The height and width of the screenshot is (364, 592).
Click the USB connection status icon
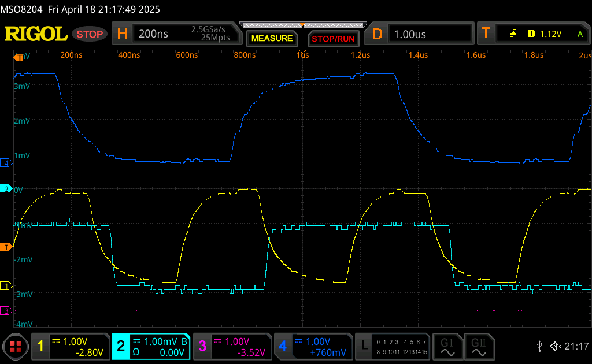pos(539,346)
